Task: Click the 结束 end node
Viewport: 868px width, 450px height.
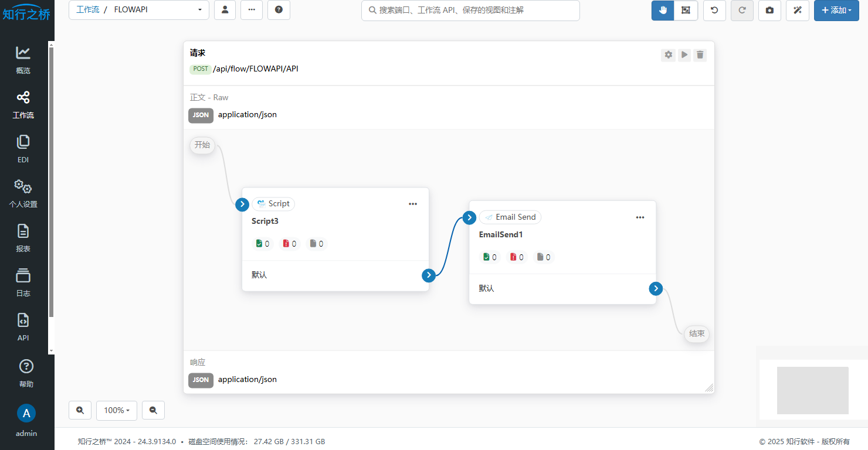Action: (697, 334)
